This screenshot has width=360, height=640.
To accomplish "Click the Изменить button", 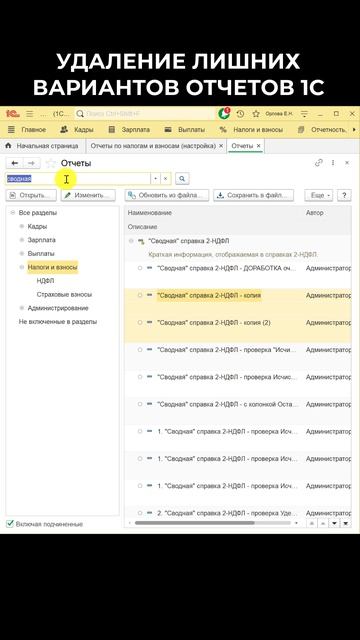I will click(88, 196).
